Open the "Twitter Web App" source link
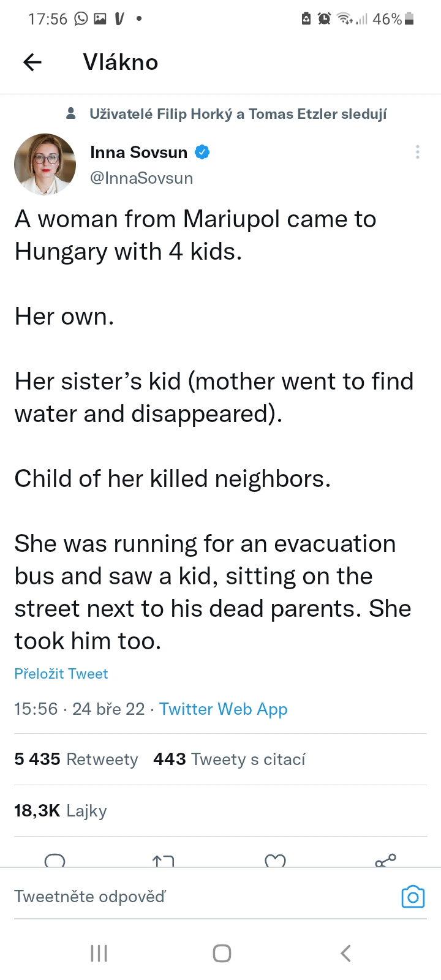 pos(223,709)
